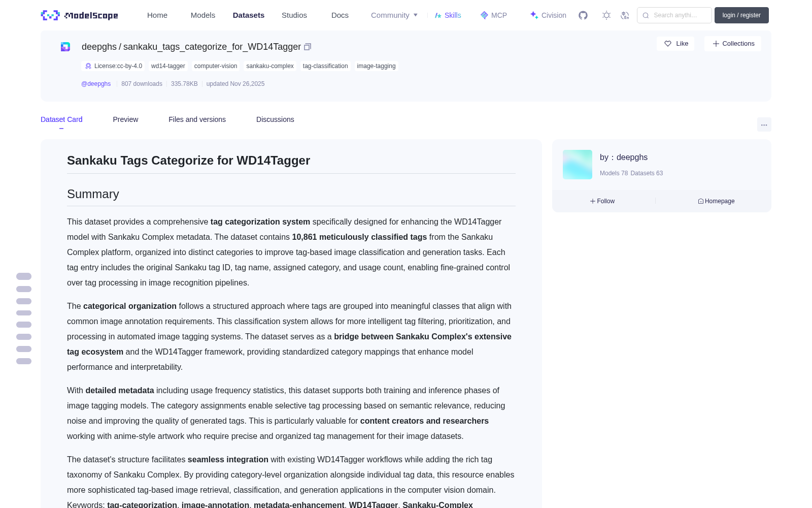Select the Dataset Card tab
The width and height of the screenshot is (812, 508).
61,119
